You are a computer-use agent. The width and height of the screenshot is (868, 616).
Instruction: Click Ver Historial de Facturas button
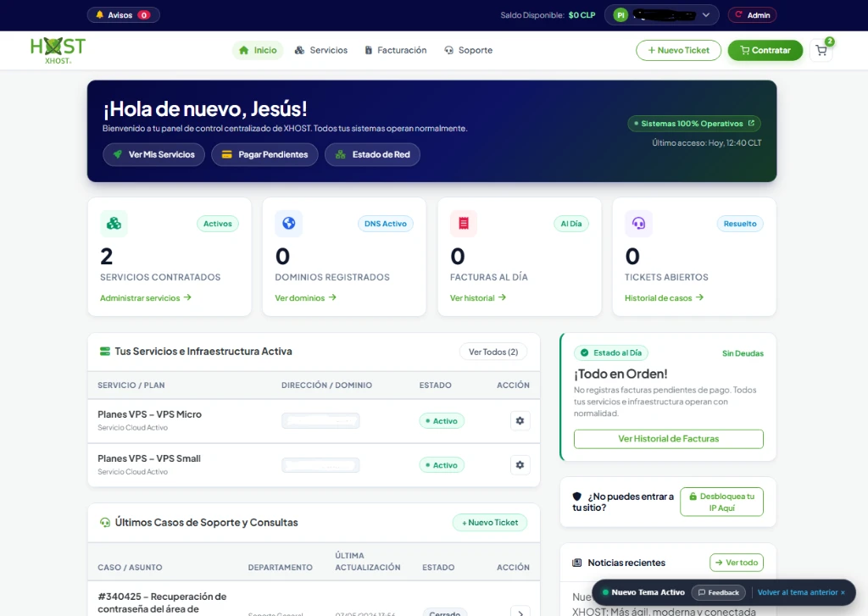coord(668,439)
